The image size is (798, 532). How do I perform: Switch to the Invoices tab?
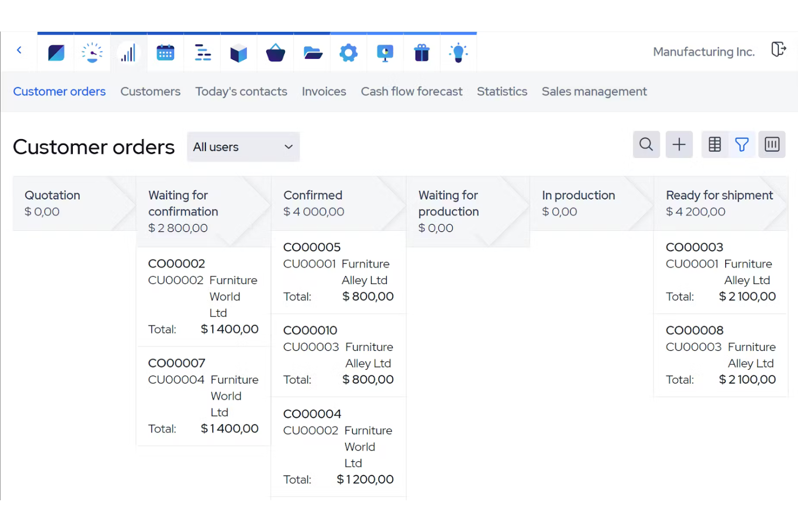pos(324,91)
